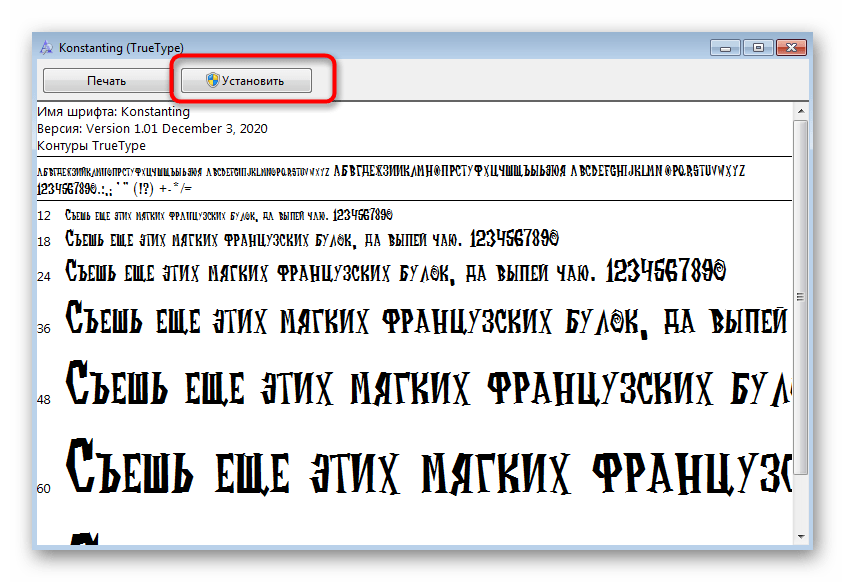
Task: Click the text 'Контуры TrueType'
Action: (x=91, y=146)
